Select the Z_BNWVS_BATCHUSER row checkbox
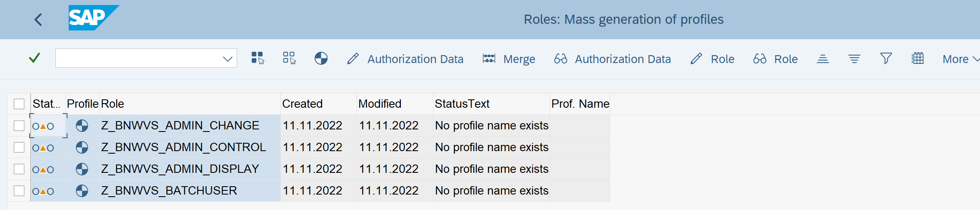Screen dimensions: 980x210 click(19, 191)
